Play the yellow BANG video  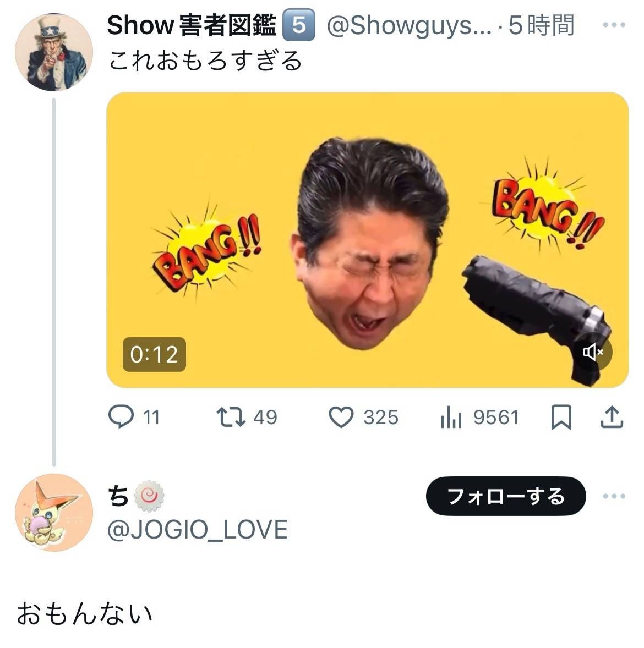coord(367,240)
